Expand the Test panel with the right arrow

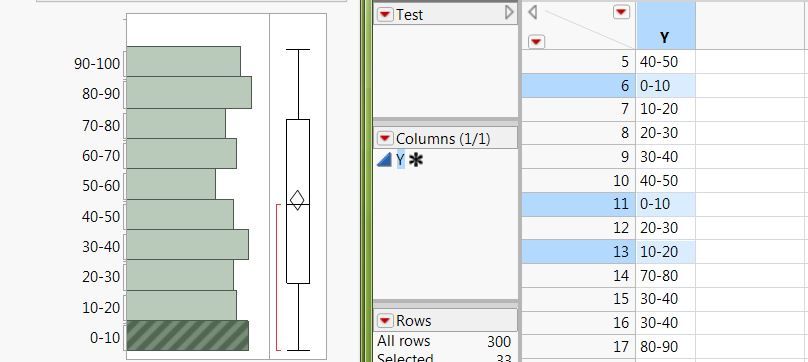pos(509,12)
